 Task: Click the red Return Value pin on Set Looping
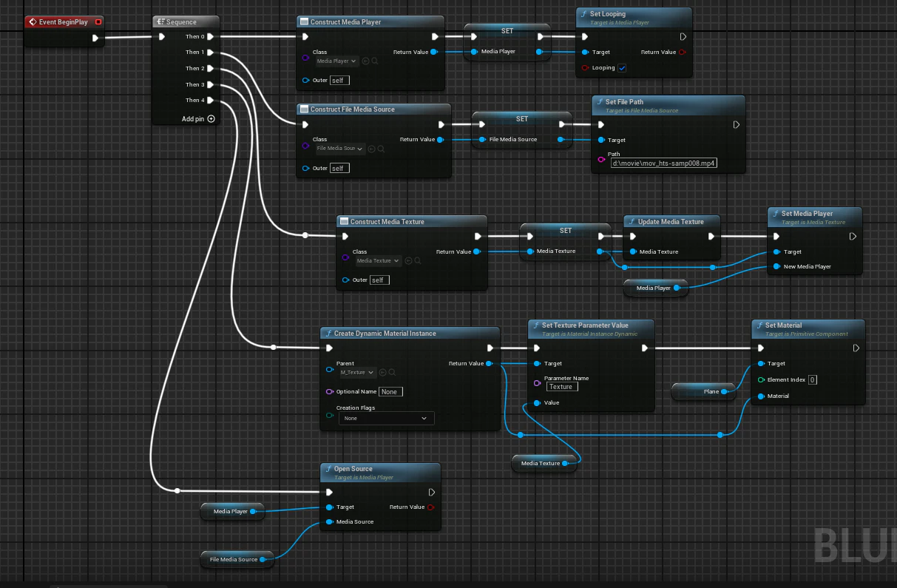click(682, 52)
